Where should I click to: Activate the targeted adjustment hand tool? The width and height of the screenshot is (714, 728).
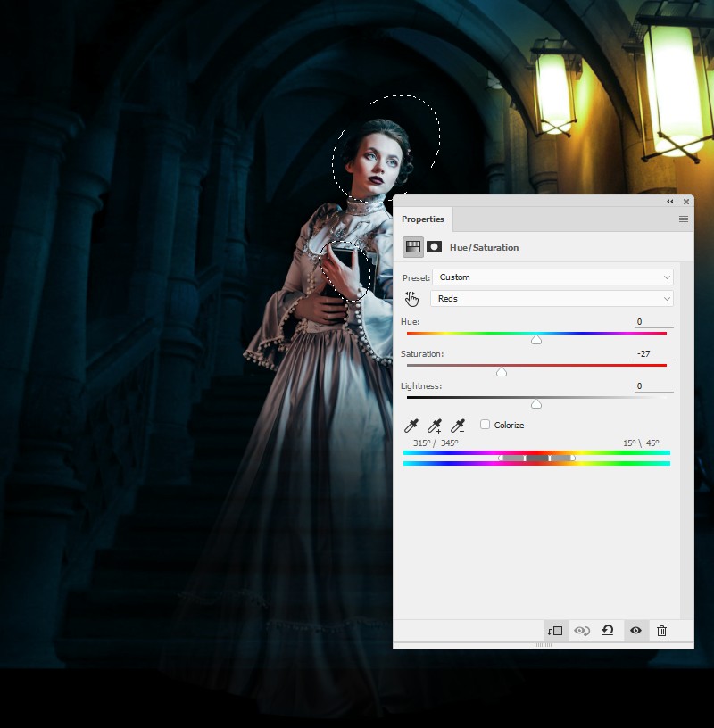pyautogui.click(x=411, y=299)
